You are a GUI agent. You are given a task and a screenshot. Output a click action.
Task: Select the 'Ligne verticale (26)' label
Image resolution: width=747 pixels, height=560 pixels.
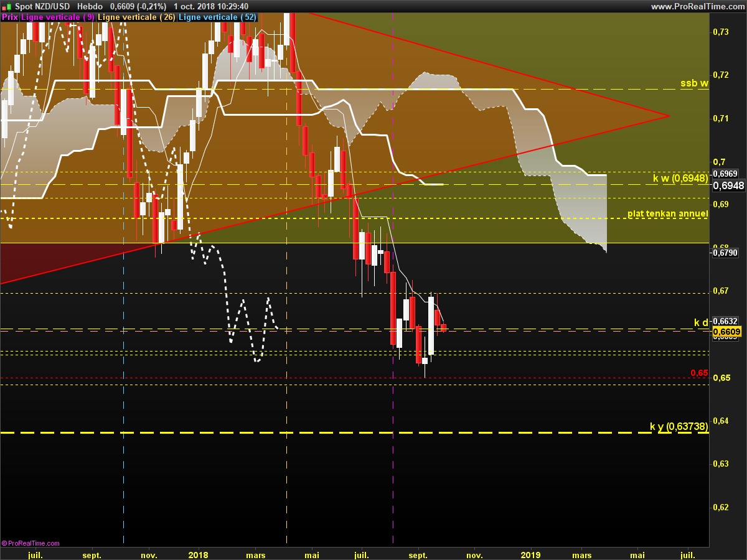pyautogui.click(x=137, y=17)
